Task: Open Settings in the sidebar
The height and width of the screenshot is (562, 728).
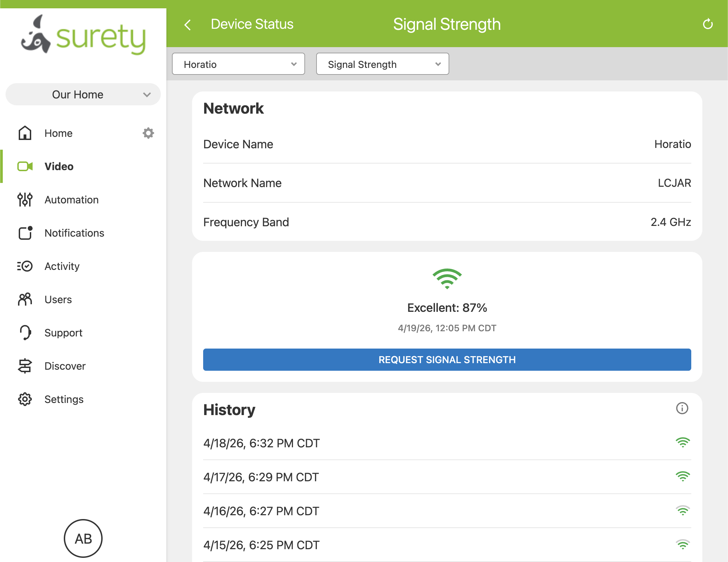Action: [x=64, y=399]
